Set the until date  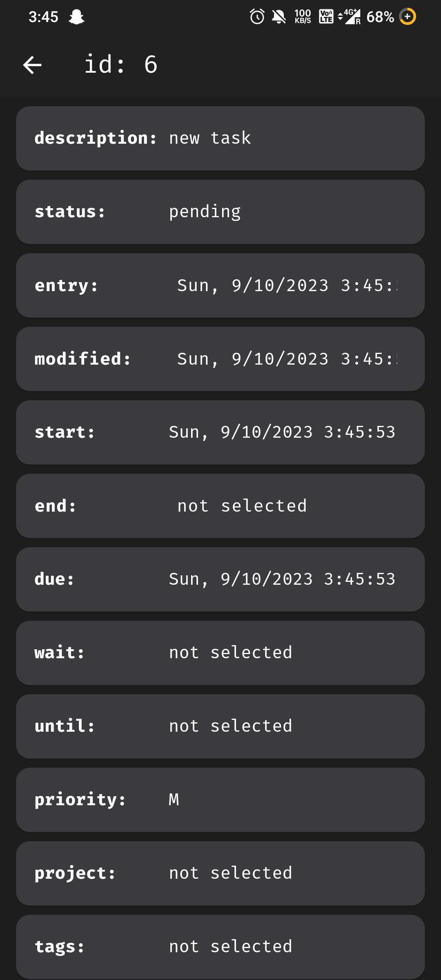(x=220, y=726)
